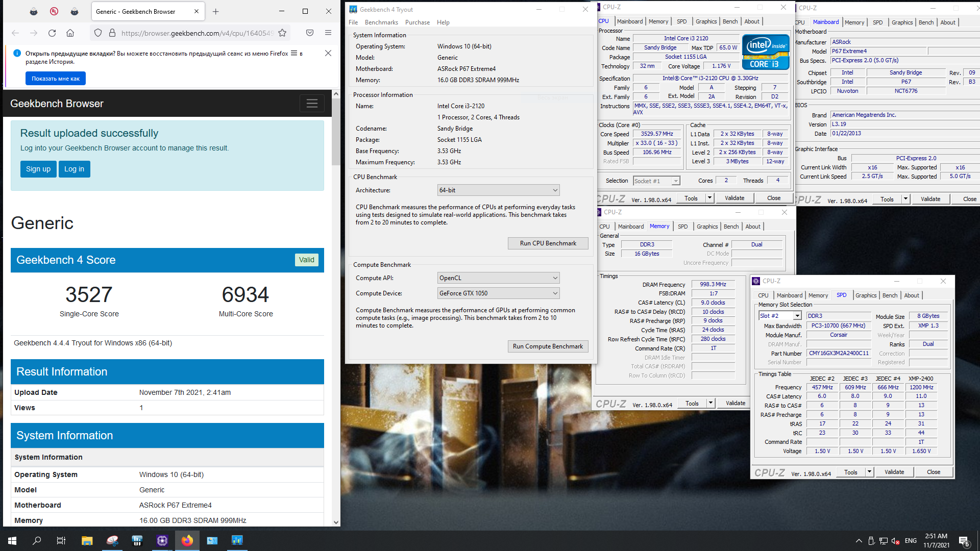
Task: Open the Socket #1 selection dropdown
Action: [x=656, y=181]
